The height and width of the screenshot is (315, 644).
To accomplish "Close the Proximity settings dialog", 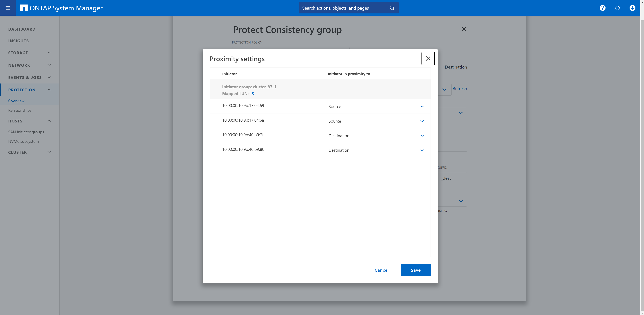I will coord(428,58).
